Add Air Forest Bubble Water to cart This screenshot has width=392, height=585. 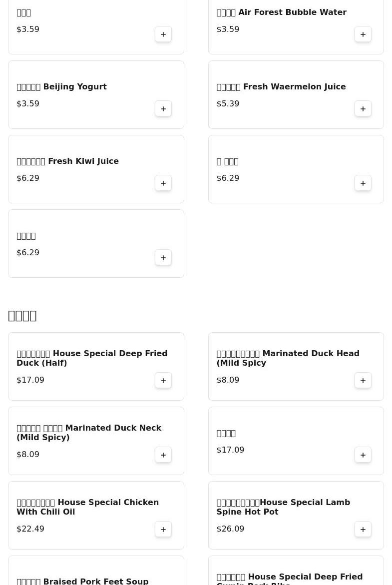[363, 34]
